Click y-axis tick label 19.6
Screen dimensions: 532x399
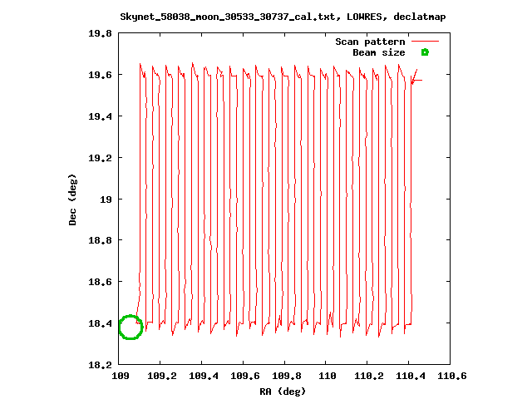(x=100, y=75)
